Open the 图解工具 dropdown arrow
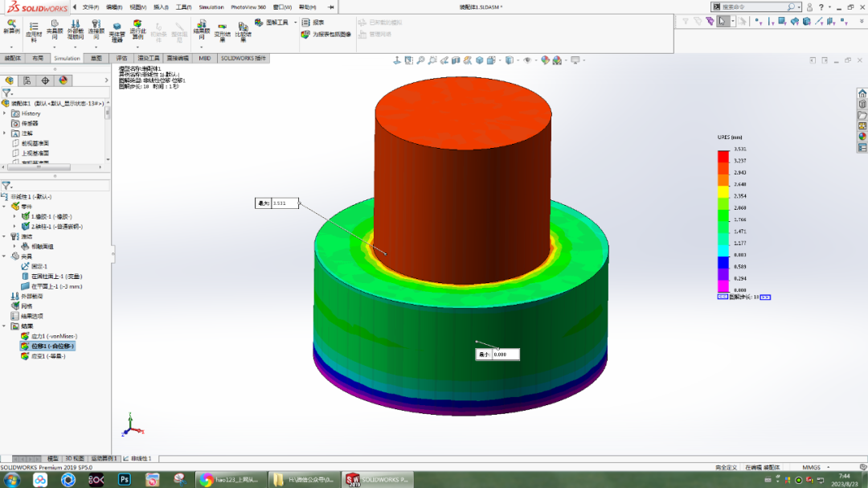868x488 pixels. tap(293, 22)
